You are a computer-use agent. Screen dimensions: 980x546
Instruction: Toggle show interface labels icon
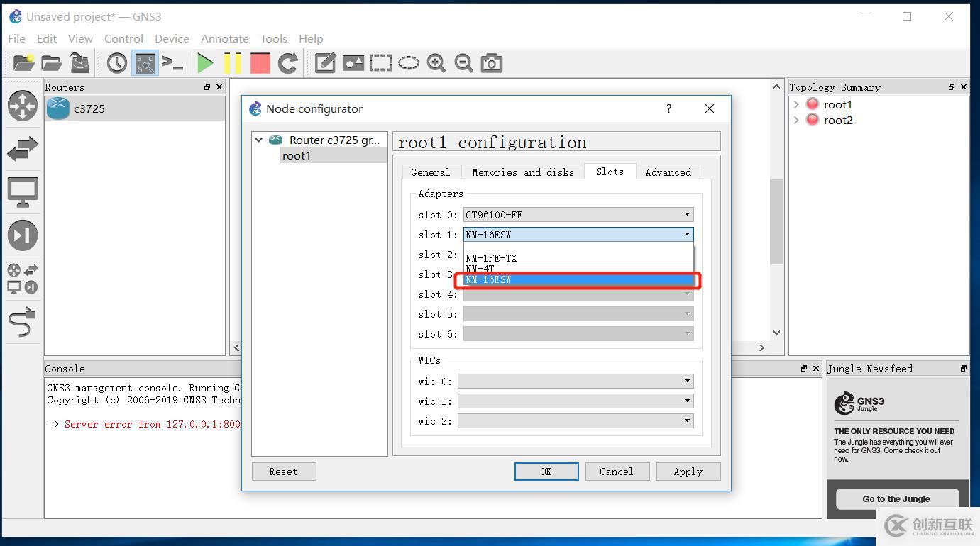point(145,63)
